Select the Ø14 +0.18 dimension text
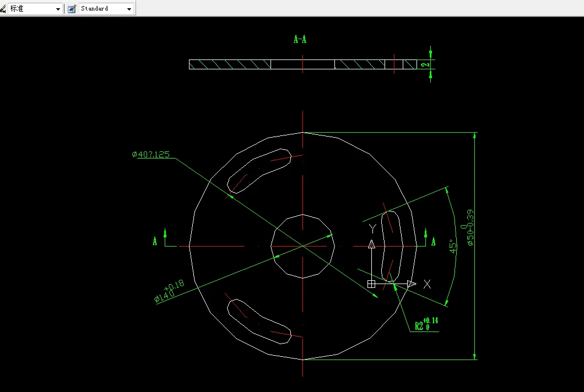 click(170, 291)
